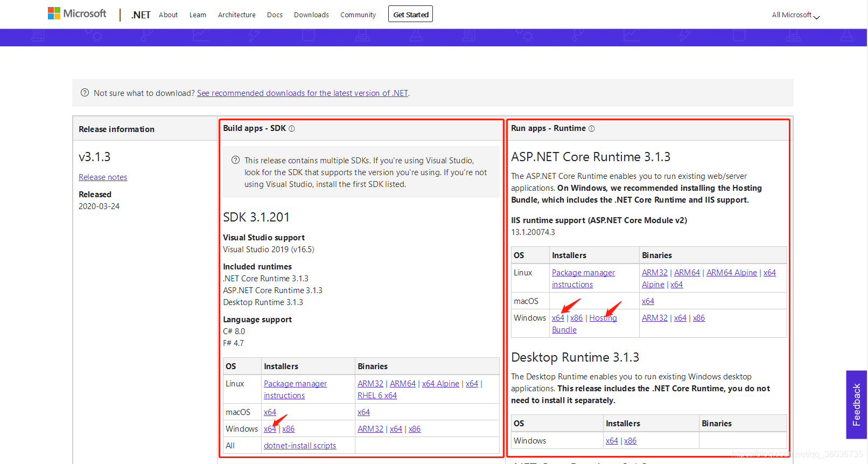
Task: Download ASP.NET Runtime Linux ARM64 Alpine binary
Action: pyautogui.click(x=732, y=273)
